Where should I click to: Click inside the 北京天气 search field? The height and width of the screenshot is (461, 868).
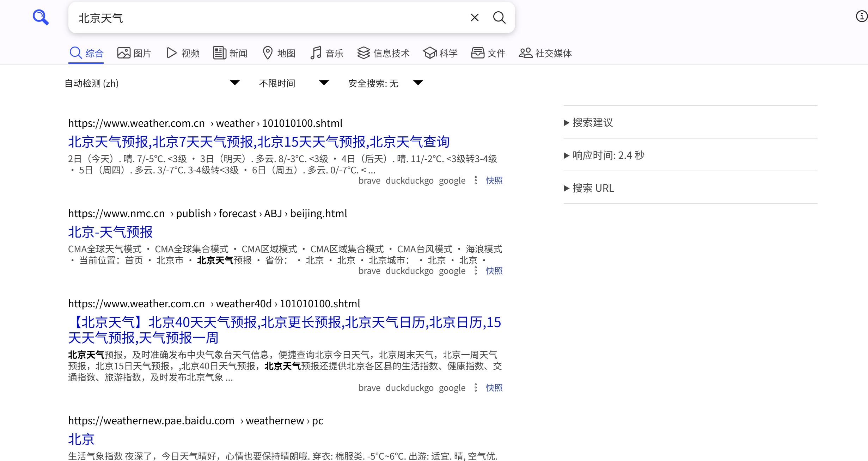click(x=247, y=18)
